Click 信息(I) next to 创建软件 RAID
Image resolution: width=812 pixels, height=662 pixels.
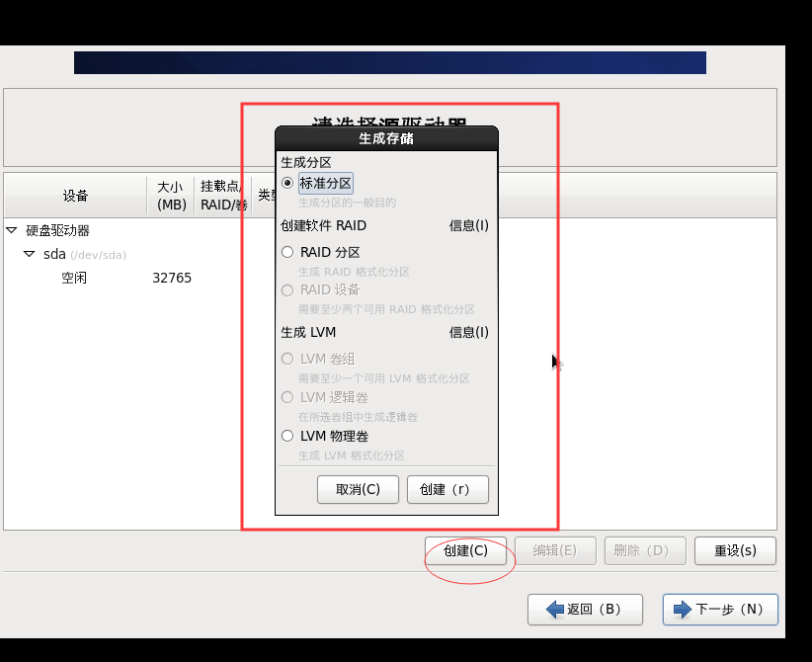468,226
